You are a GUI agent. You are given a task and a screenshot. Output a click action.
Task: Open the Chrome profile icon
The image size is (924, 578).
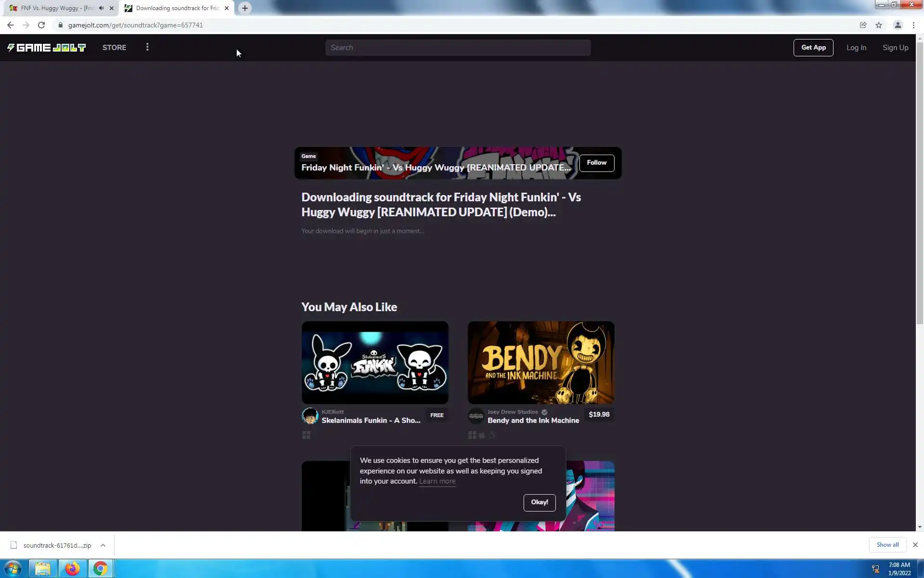(898, 25)
